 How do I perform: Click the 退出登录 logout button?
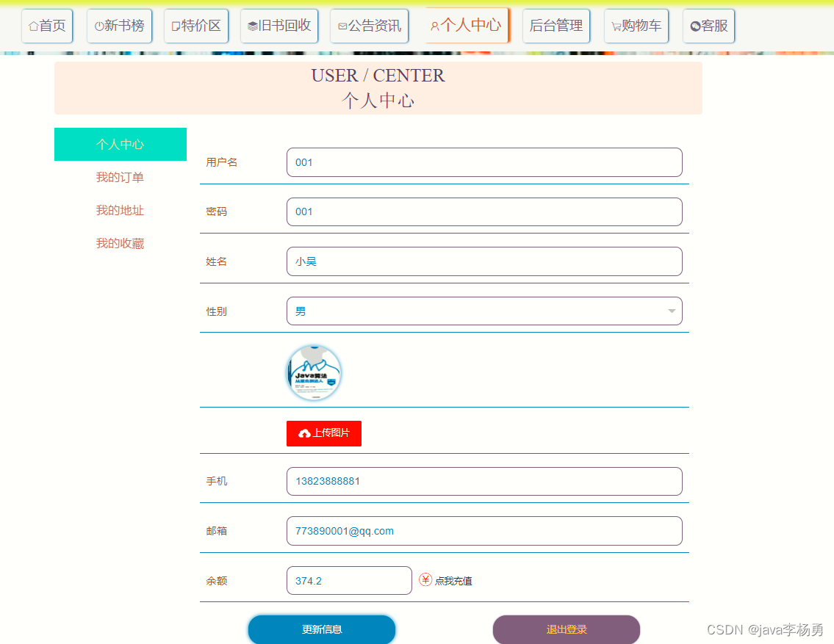pos(566,630)
